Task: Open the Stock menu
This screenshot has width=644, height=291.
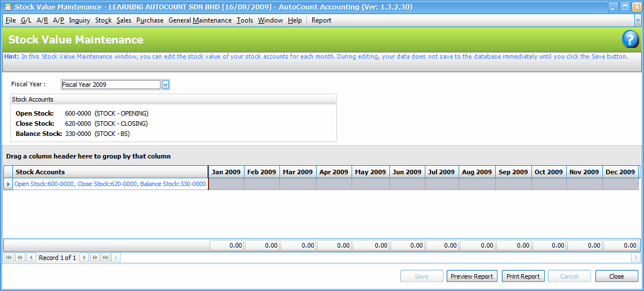Action: point(103,20)
